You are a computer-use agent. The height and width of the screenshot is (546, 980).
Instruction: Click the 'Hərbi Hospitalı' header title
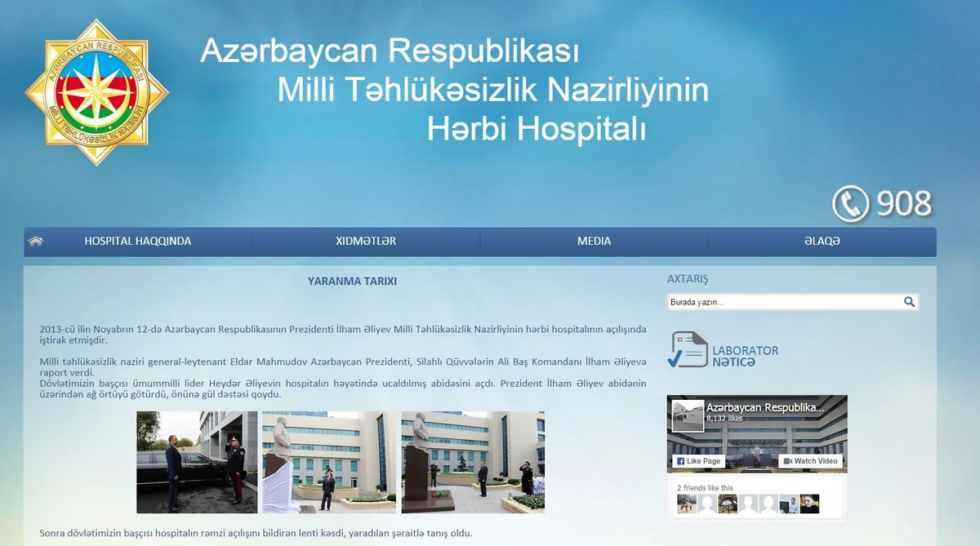537,128
